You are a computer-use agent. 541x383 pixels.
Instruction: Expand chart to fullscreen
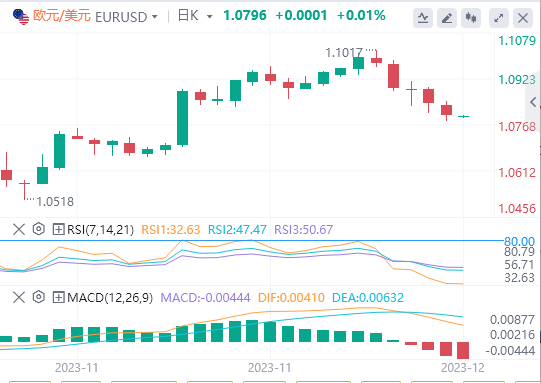[499, 18]
